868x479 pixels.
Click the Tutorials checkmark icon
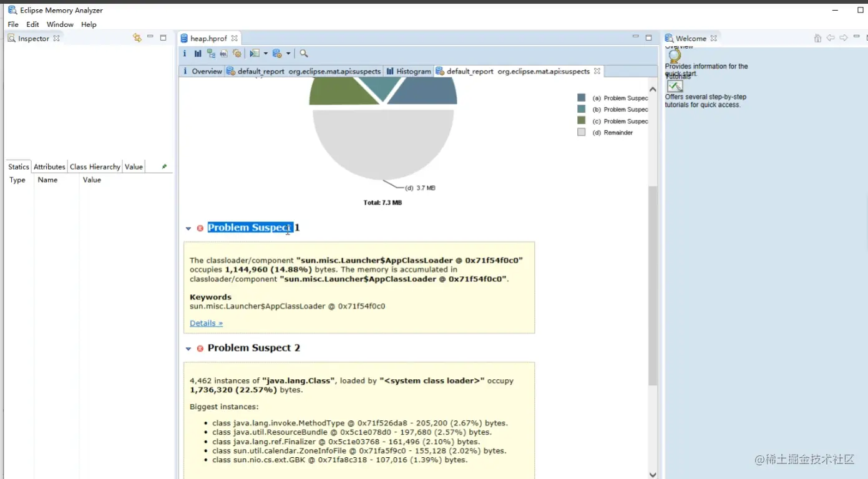click(x=675, y=86)
